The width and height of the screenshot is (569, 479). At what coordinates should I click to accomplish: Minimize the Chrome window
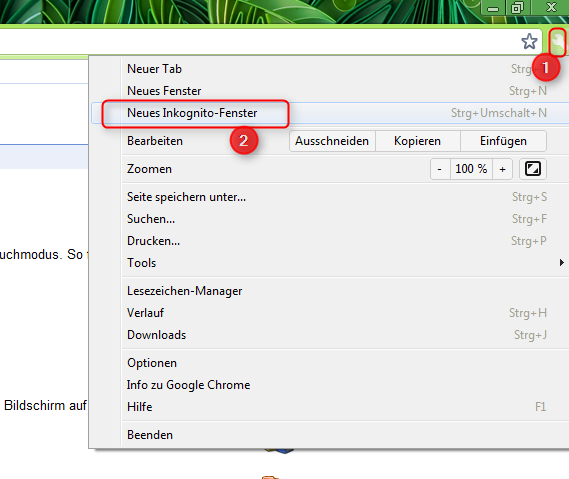click(492, 8)
